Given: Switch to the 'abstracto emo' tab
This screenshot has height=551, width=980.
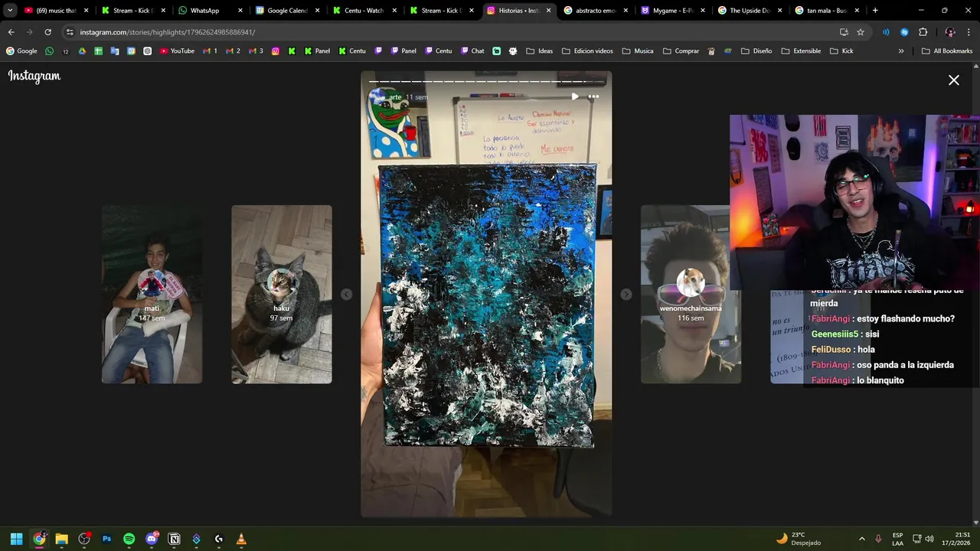Looking at the screenshot, I should click(596, 11).
